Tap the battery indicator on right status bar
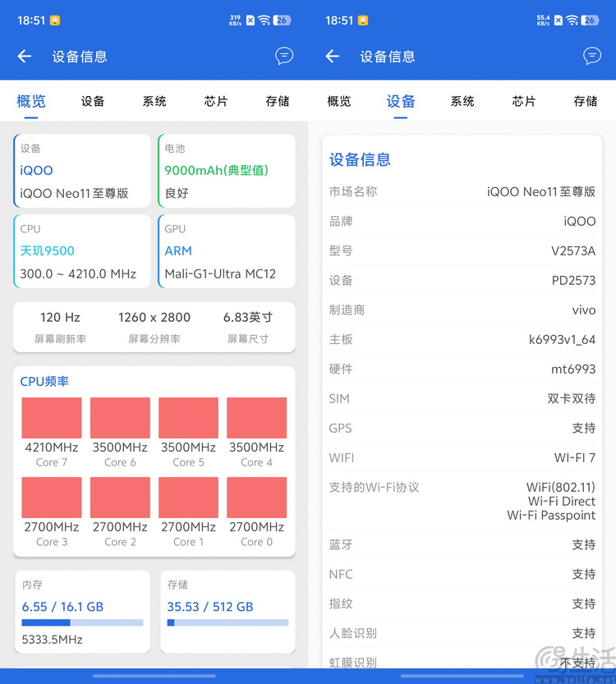 point(590,20)
